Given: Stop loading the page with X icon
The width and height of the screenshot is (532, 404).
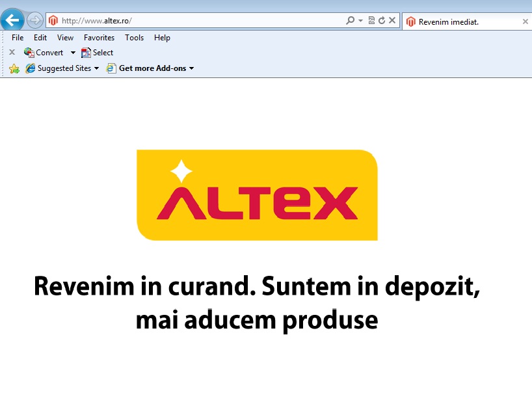Looking at the screenshot, I should click(392, 20).
